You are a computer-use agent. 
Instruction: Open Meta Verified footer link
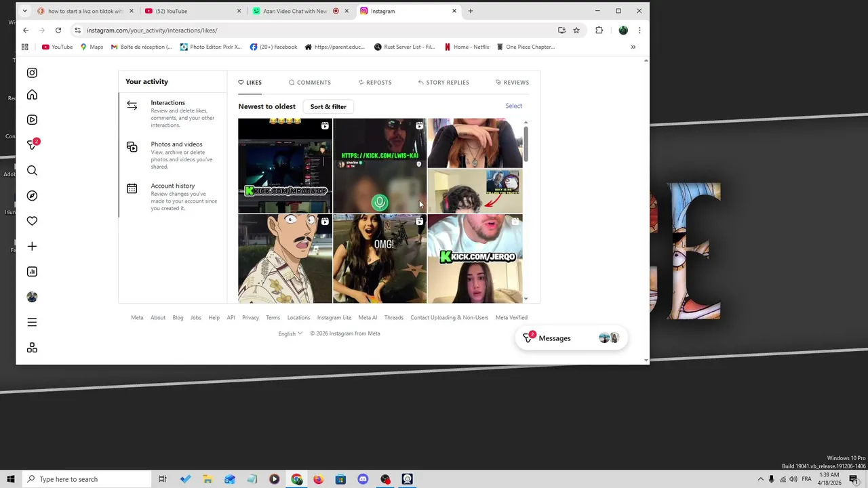pyautogui.click(x=511, y=317)
